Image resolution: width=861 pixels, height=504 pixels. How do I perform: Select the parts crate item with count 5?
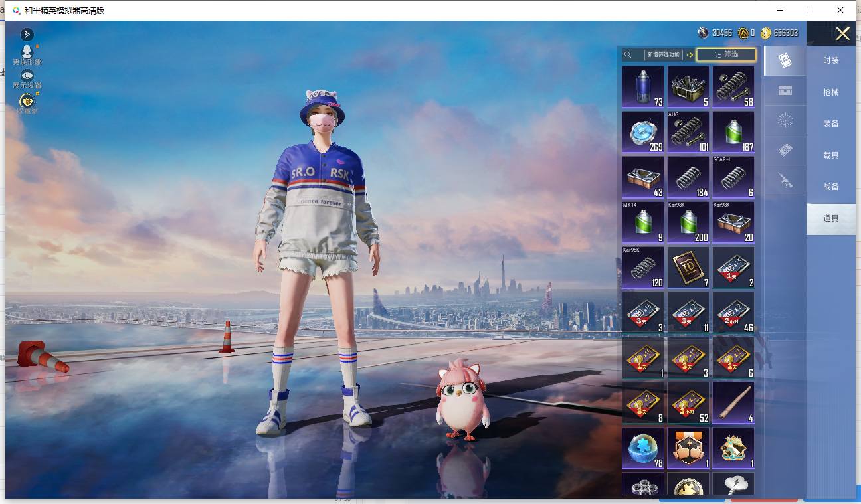click(688, 86)
